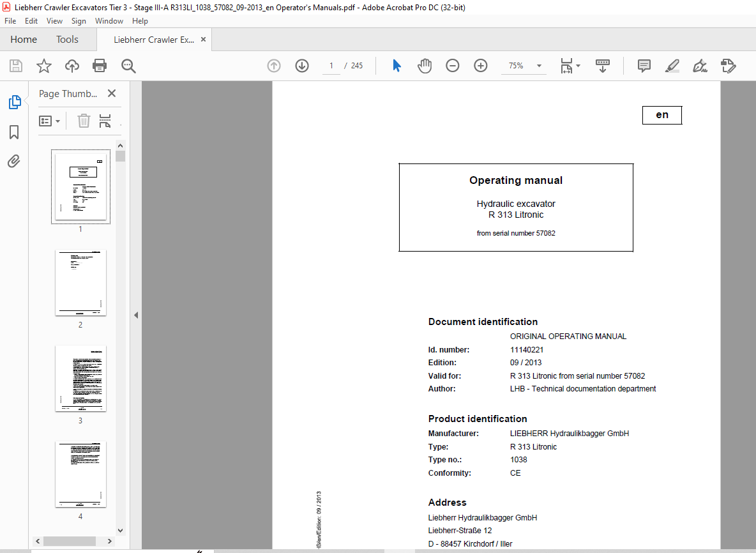The height and width of the screenshot is (553, 756).
Task: Click the current page number field
Action: pyautogui.click(x=331, y=66)
